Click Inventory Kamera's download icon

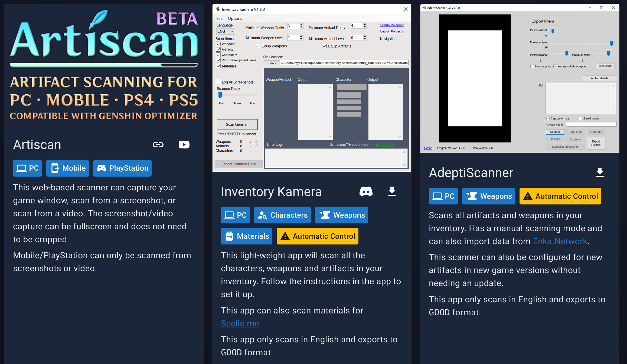pyautogui.click(x=392, y=191)
